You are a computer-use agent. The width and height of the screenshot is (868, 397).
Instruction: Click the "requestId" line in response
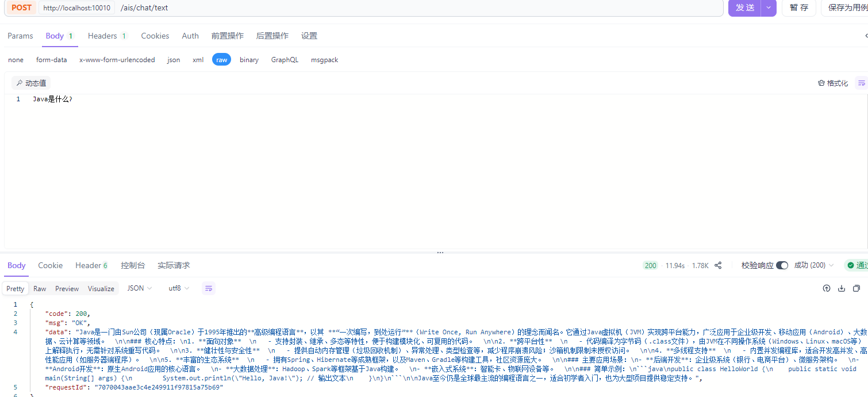pos(134,388)
